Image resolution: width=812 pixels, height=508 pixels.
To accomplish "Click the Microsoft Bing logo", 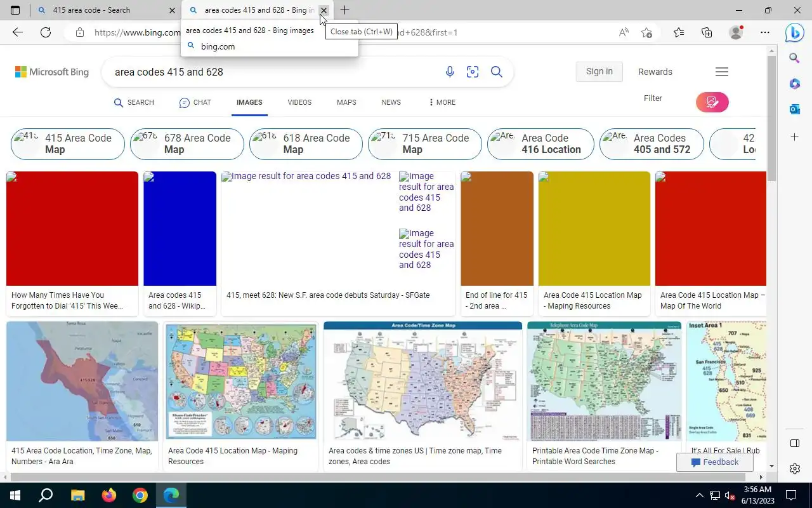I will click(52, 72).
